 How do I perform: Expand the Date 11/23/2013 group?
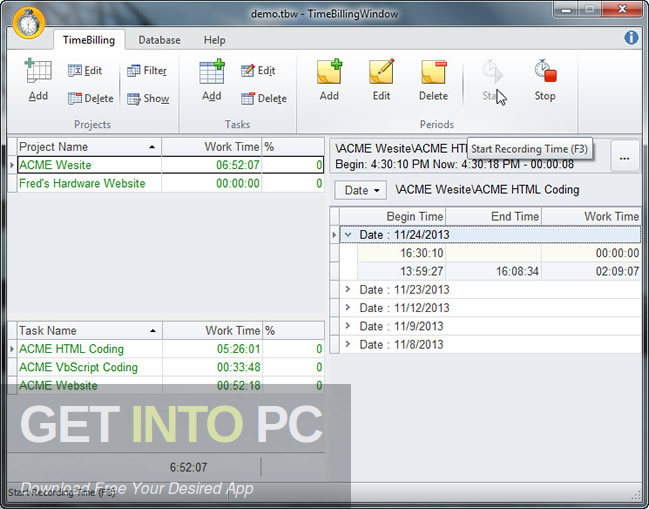click(348, 289)
